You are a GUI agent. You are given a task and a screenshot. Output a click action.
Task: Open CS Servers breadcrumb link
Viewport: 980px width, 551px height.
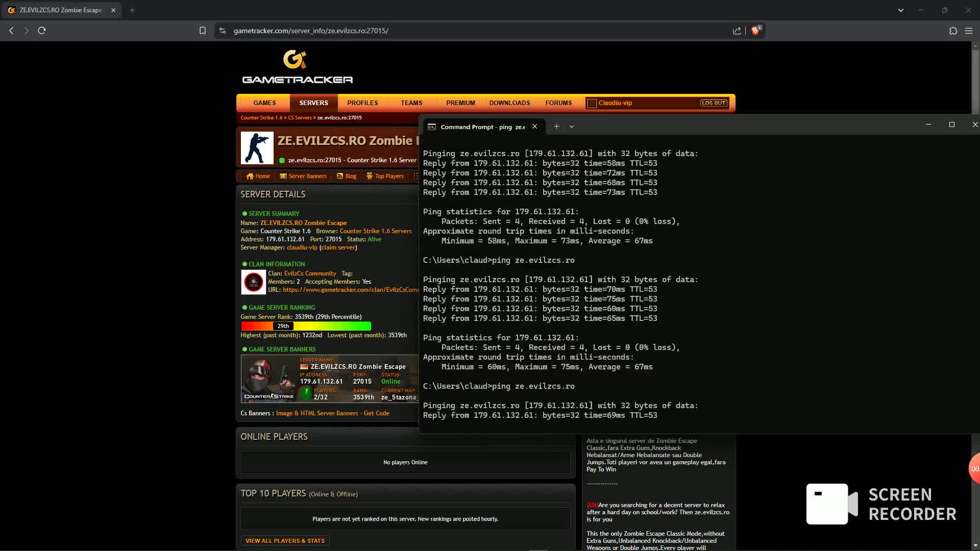tap(300, 118)
